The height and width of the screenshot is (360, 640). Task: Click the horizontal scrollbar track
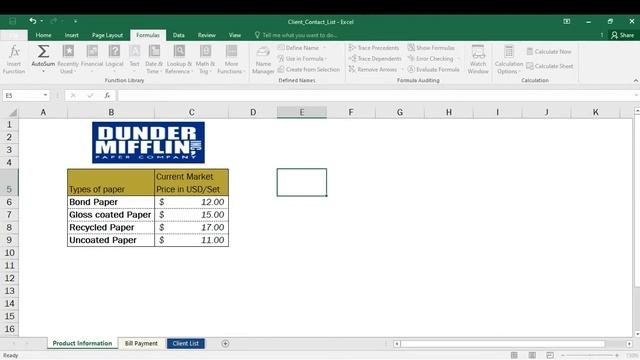[513, 344]
